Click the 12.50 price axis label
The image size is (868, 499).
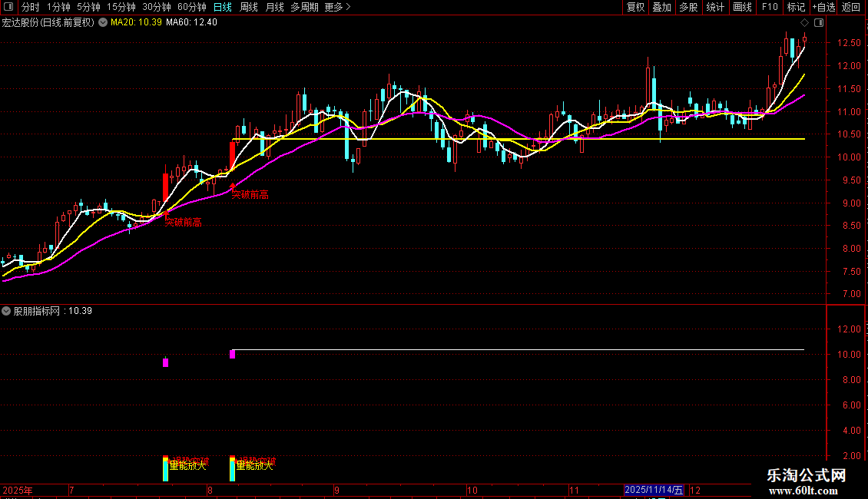[849, 42]
